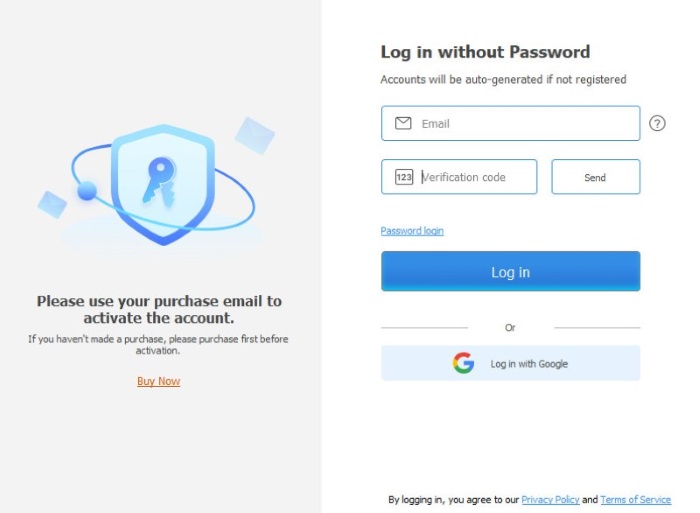Open the Terms of Service link
The height and width of the screenshot is (513, 700).
click(635, 500)
